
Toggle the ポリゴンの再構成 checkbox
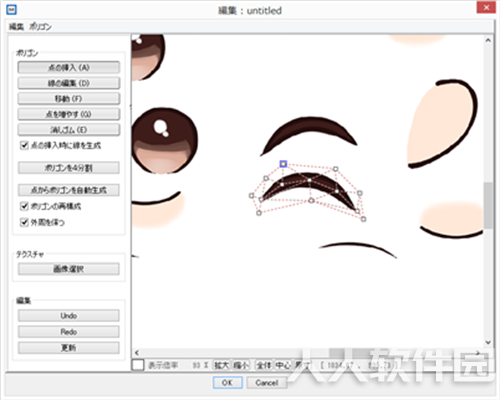tap(24, 206)
